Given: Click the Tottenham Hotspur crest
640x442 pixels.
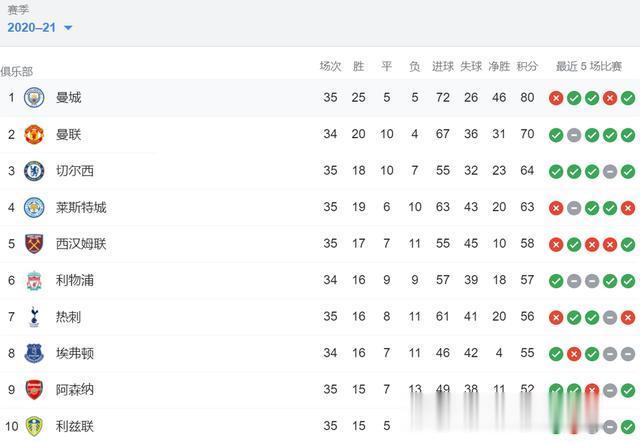Looking at the screenshot, I should tap(34, 317).
